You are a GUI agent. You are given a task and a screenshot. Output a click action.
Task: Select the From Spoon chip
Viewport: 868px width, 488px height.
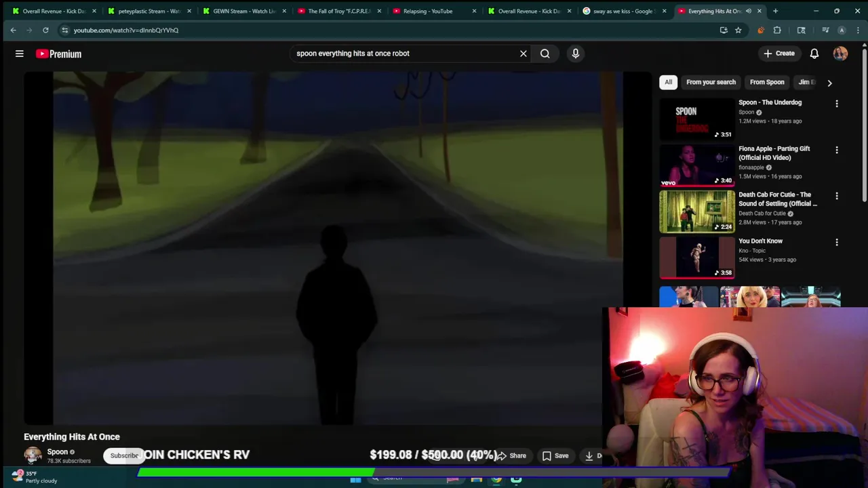point(767,82)
